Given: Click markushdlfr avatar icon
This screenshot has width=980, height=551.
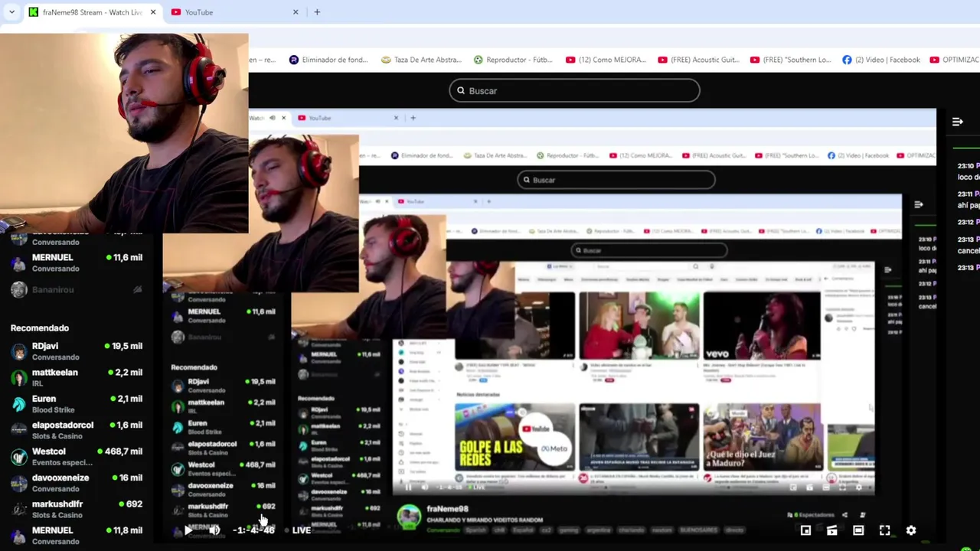Looking at the screenshot, I should (19, 509).
